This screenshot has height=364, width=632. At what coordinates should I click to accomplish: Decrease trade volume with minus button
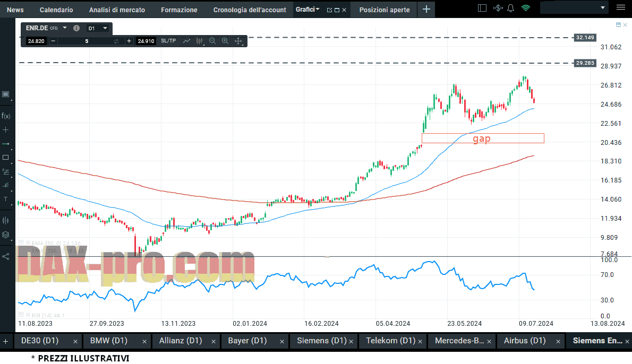53,41
